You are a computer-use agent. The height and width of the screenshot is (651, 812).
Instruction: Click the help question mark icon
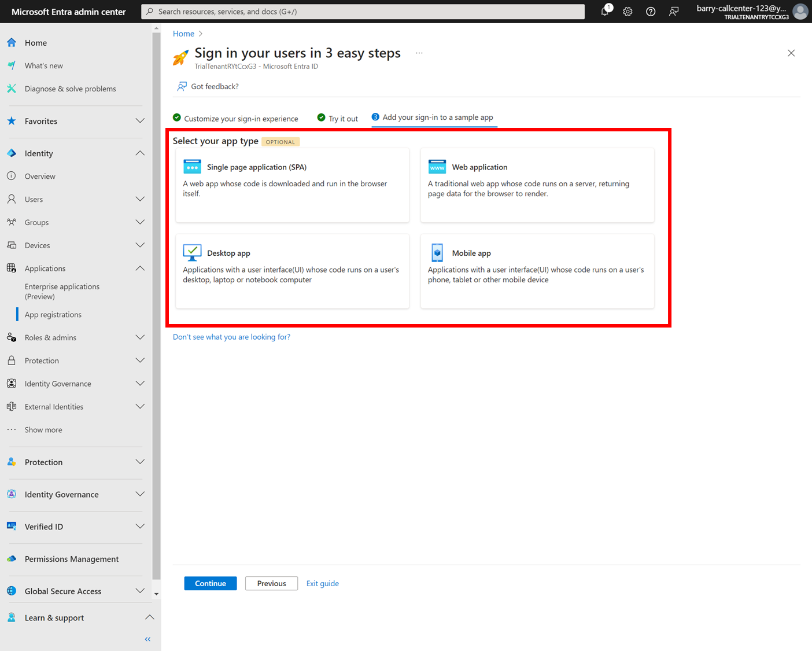pos(651,12)
